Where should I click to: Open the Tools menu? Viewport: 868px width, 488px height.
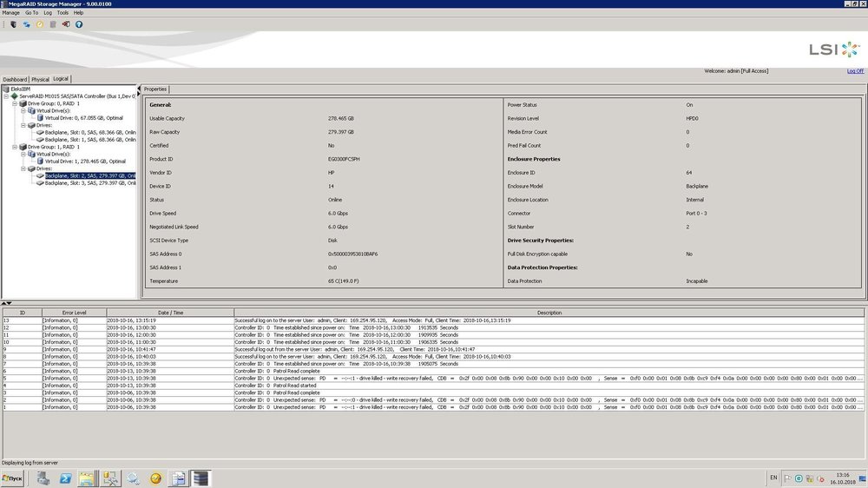point(62,13)
